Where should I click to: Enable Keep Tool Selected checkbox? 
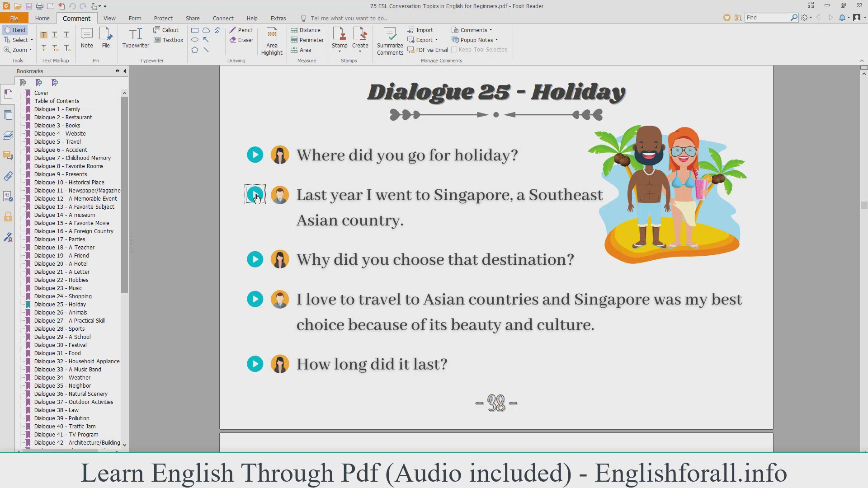pyautogui.click(x=454, y=50)
